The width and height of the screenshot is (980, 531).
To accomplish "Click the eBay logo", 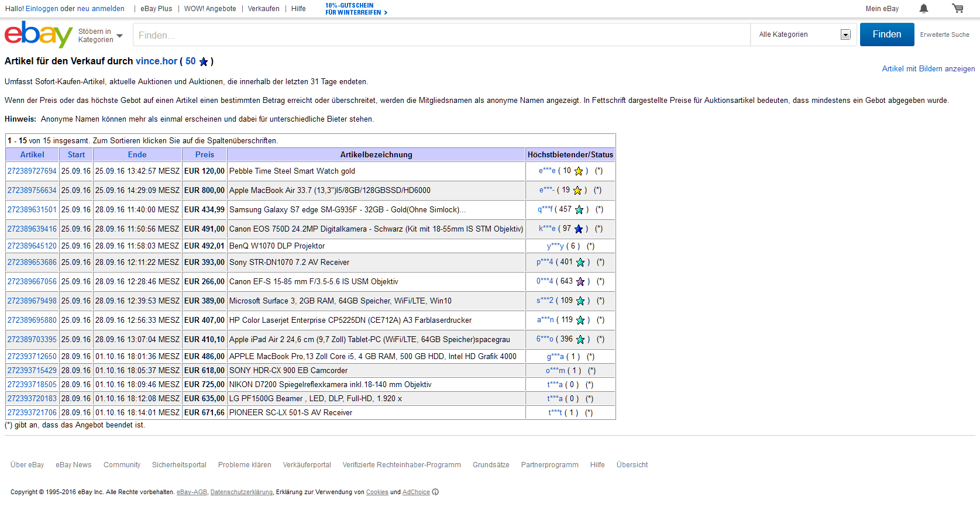I will 39,35.
